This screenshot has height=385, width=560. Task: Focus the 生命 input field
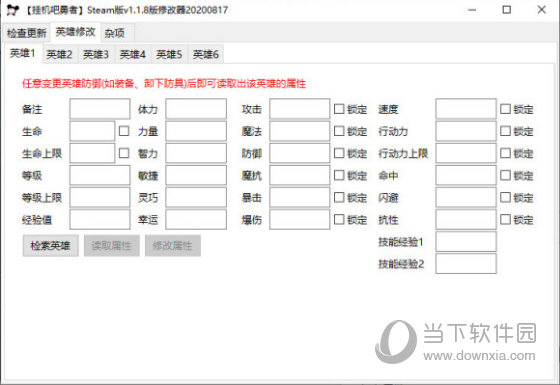pos(92,131)
